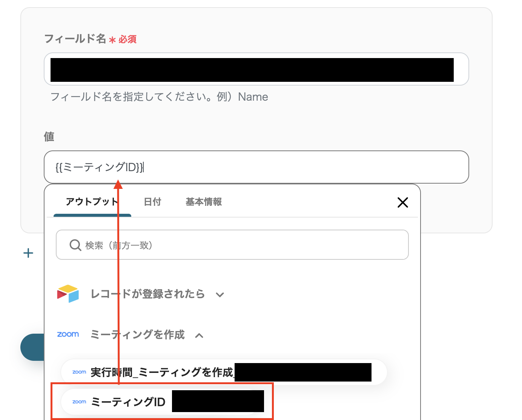Click Zoom icon on the ミーティングID item
Viewport: 522px width, 420px height.
coord(79,402)
